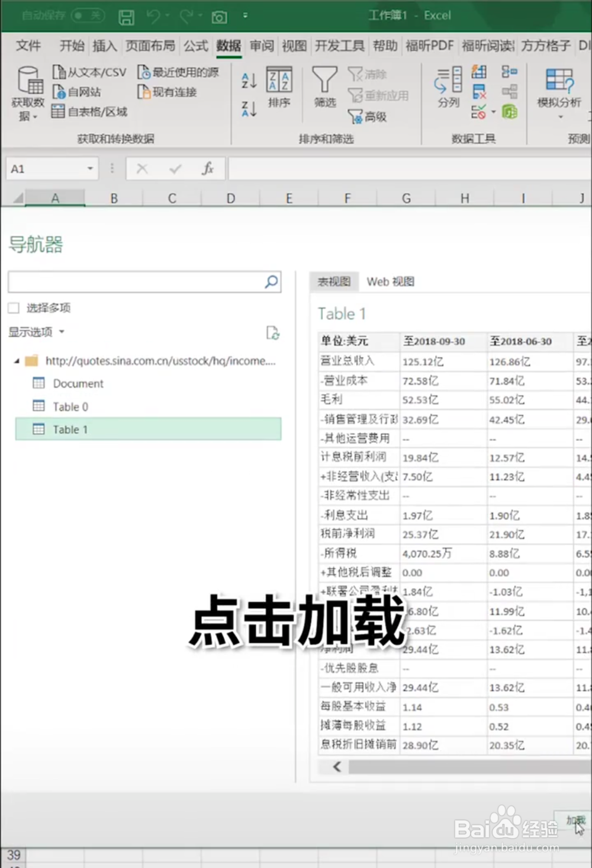Screen dimensions: 592x868
Task: Open the 显示选项 dropdown
Action: (x=36, y=332)
